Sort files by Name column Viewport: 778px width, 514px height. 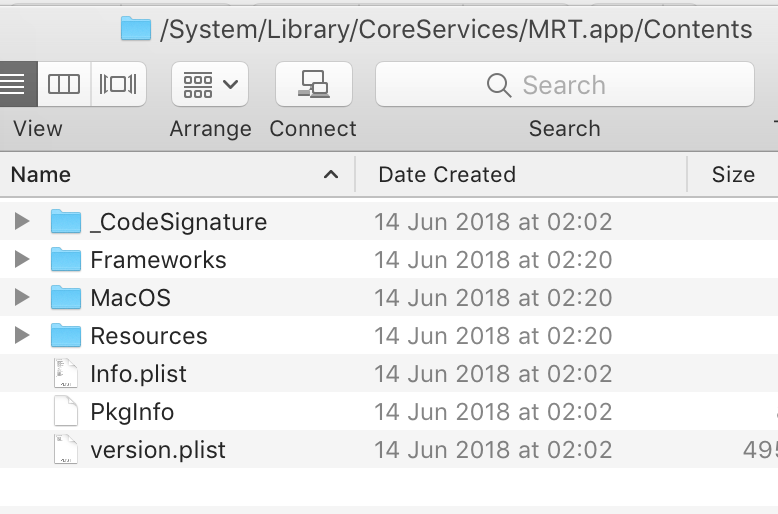pos(170,175)
